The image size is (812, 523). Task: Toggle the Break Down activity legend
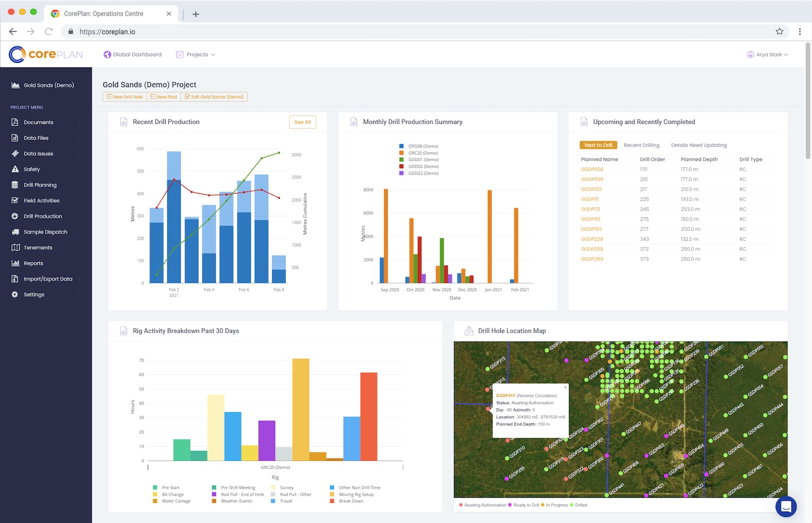tap(350, 501)
